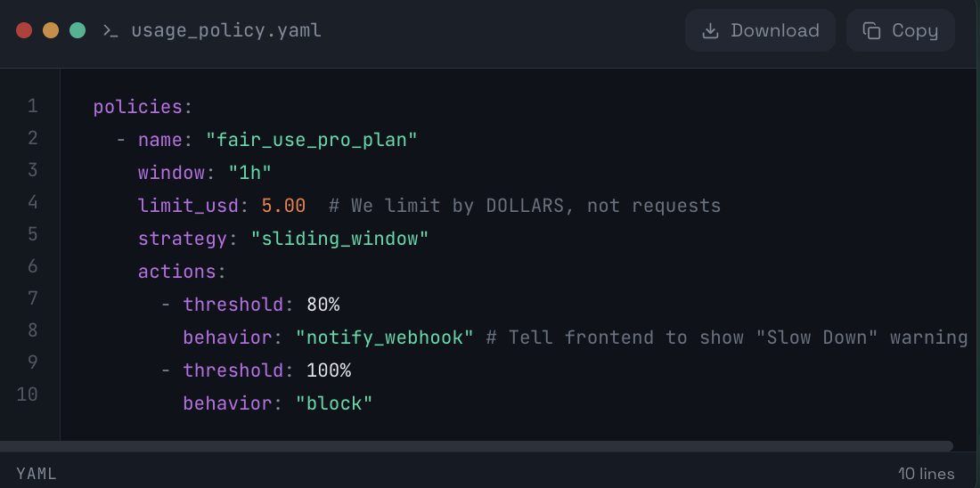Viewport: 980px width, 488px height.
Task: Click line number 10 in the gutter
Action: 28,394
